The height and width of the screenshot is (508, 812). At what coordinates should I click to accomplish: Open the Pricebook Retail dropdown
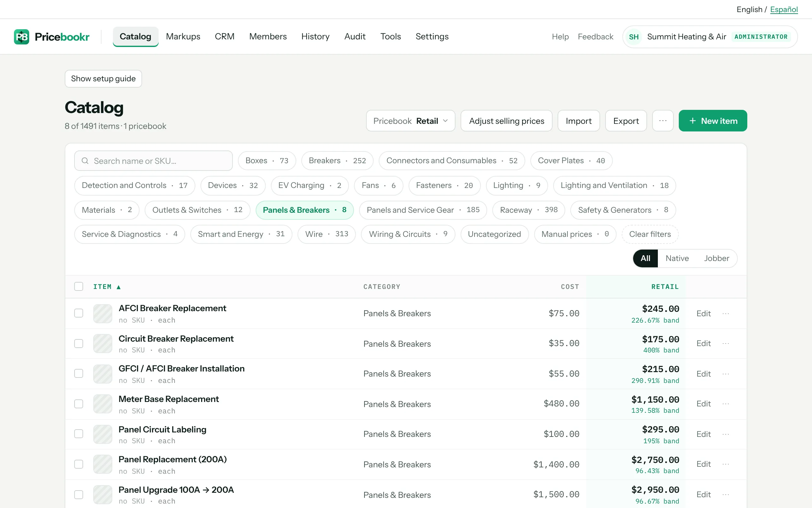pos(410,121)
